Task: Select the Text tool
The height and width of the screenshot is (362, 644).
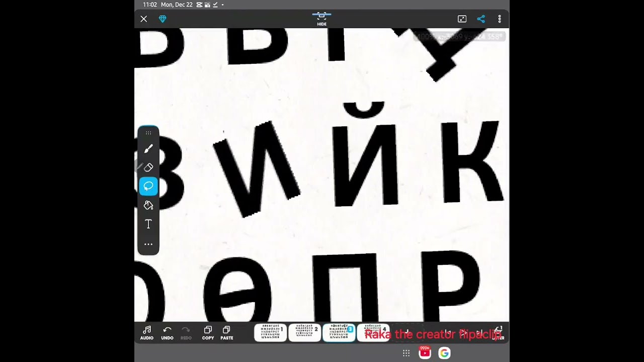Action: click(x=148, y=224)
